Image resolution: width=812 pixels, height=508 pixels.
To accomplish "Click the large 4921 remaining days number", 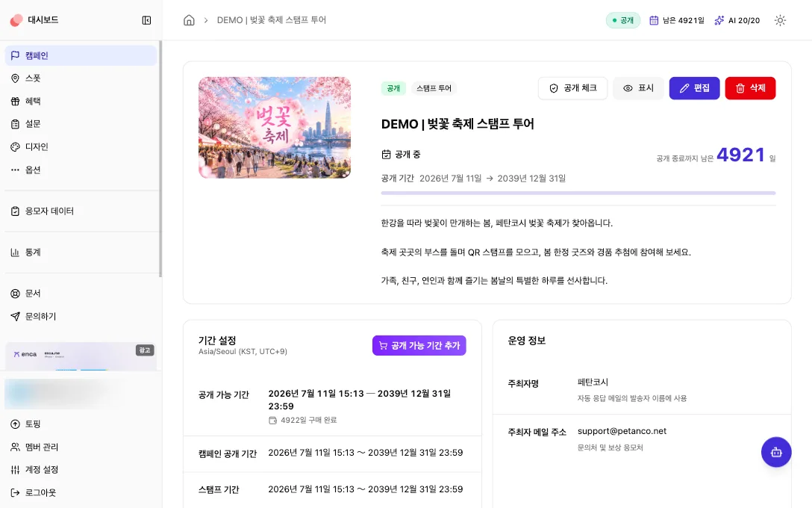I will pos(740,155).
